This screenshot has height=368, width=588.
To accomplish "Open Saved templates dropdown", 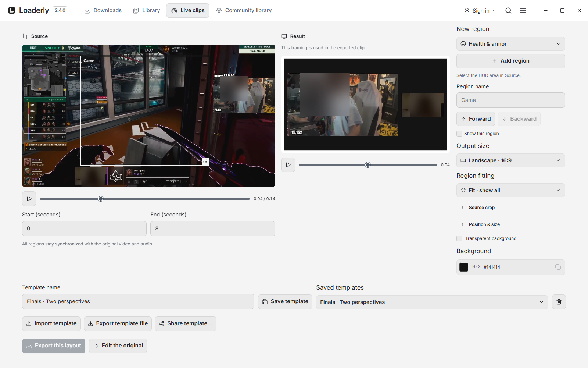I will pos(432,302).
